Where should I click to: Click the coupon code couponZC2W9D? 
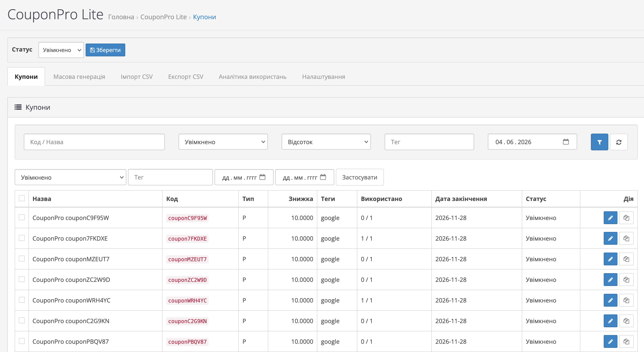click(x=187, y=280)
